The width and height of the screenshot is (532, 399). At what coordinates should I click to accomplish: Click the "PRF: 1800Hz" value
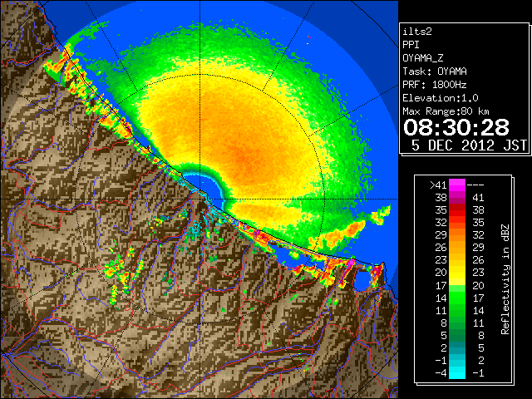tap(435, 85)
